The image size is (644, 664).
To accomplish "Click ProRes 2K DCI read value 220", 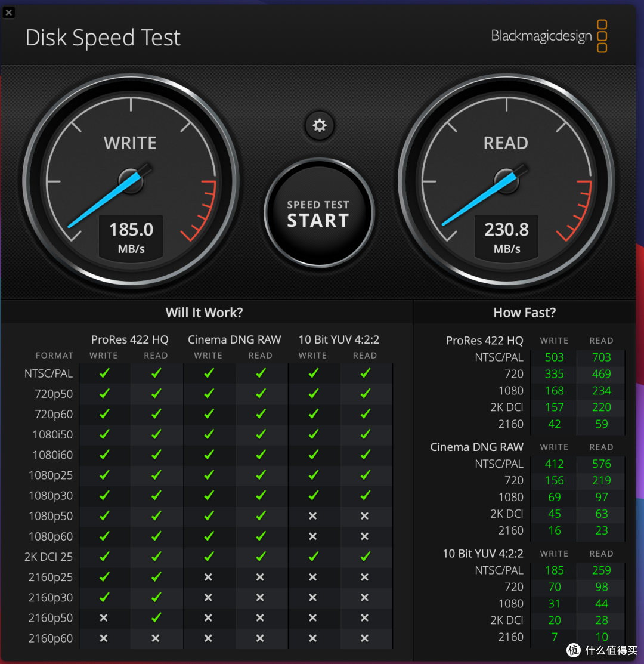I will (x=601, y=407).
